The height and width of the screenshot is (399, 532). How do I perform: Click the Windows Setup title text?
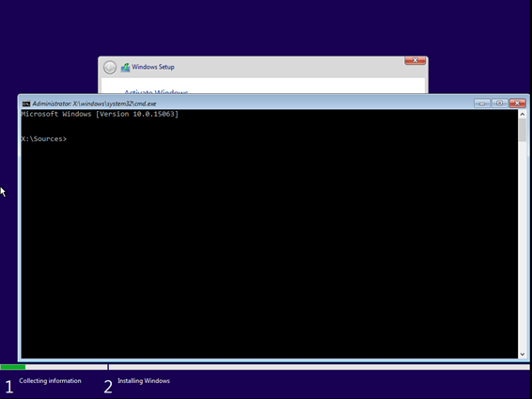[x=153, y=67]
